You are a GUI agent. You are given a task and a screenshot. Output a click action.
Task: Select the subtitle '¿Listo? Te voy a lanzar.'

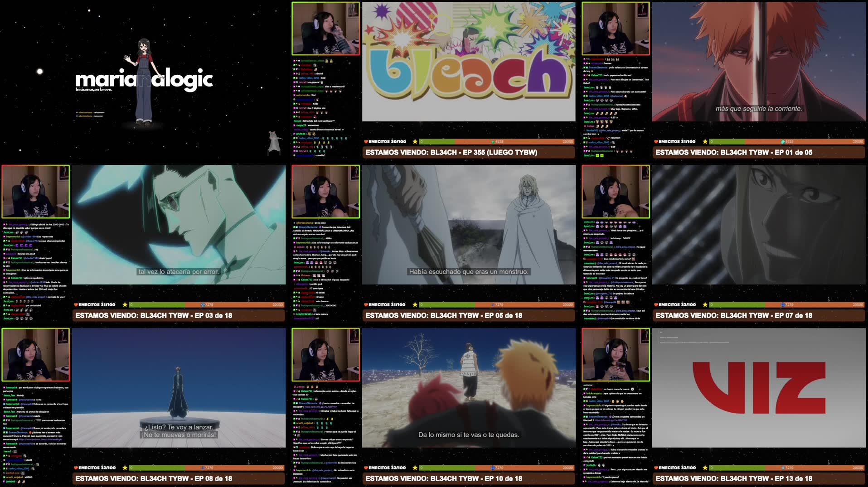179,427
